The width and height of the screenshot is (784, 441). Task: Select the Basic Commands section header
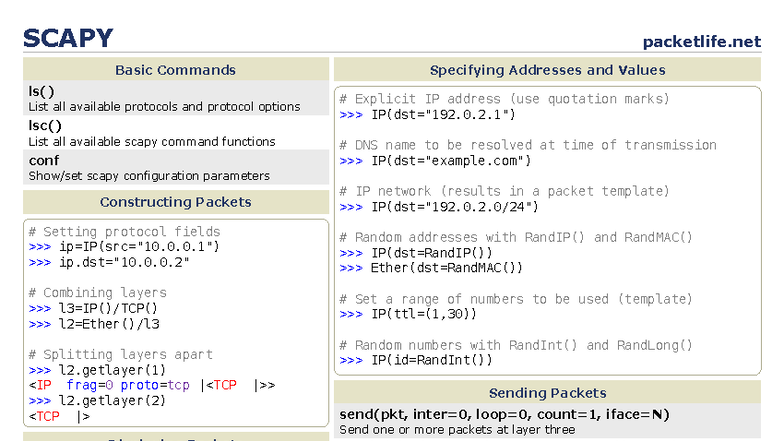point(176,70)
